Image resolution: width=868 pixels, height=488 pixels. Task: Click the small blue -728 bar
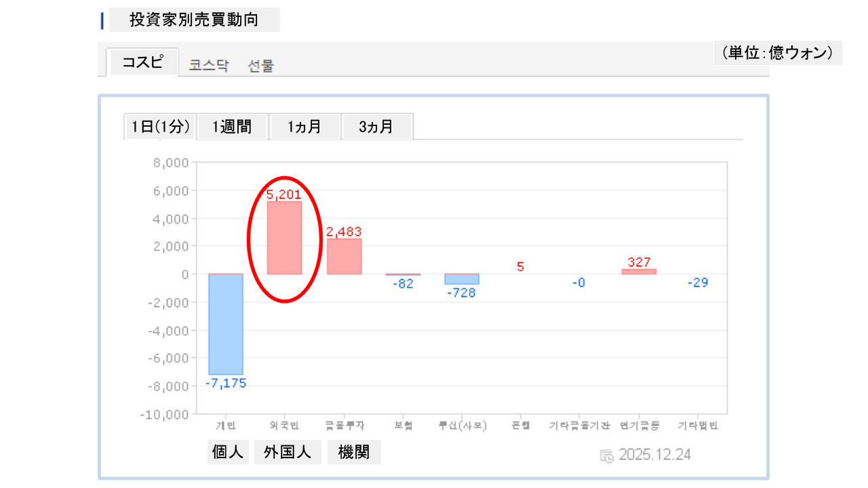(462, 279)
